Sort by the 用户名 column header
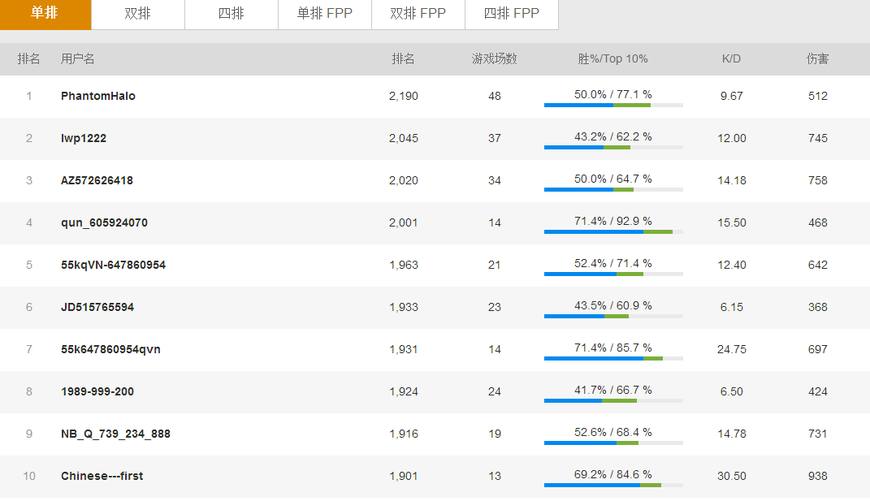Screen dimensions: 870x501 77,59
